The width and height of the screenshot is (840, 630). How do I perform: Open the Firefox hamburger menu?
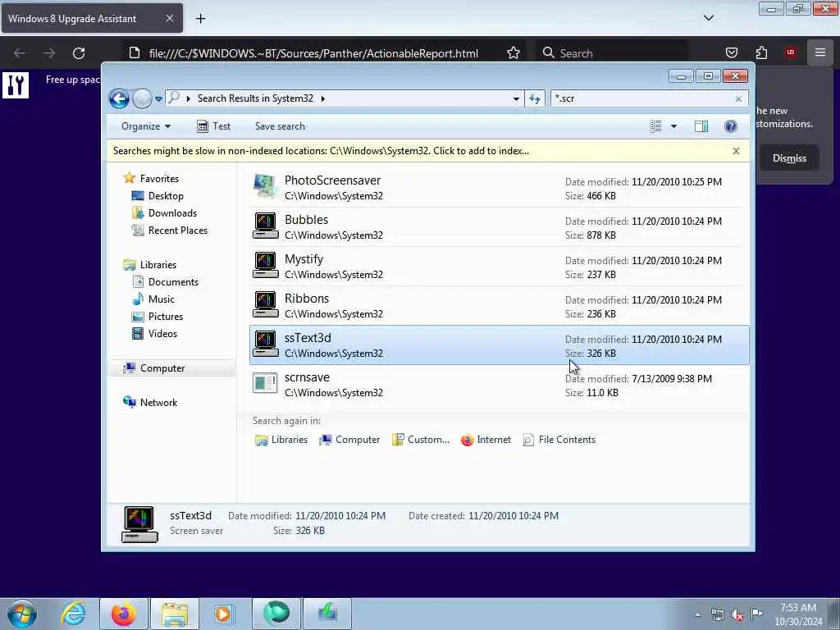coord(820,52)
